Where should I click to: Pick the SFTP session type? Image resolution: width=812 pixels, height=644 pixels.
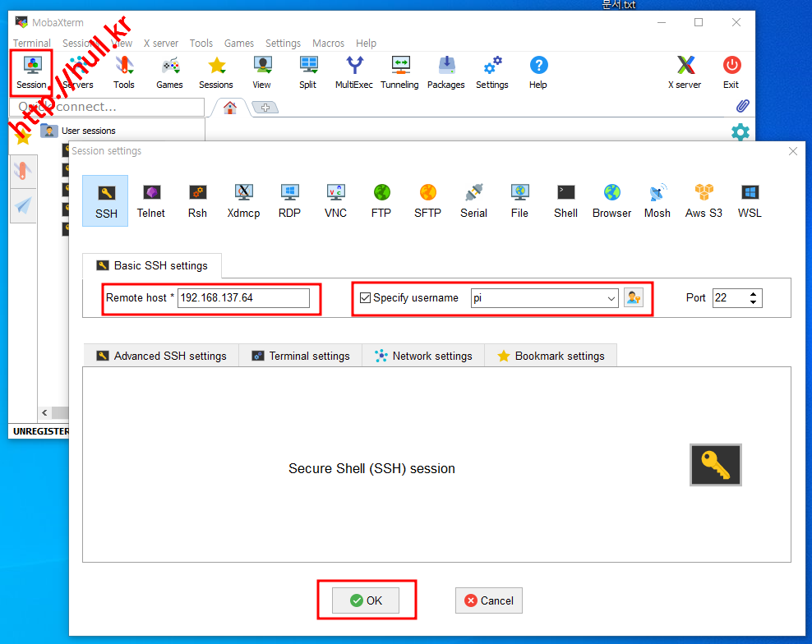(x=427, y=200)
